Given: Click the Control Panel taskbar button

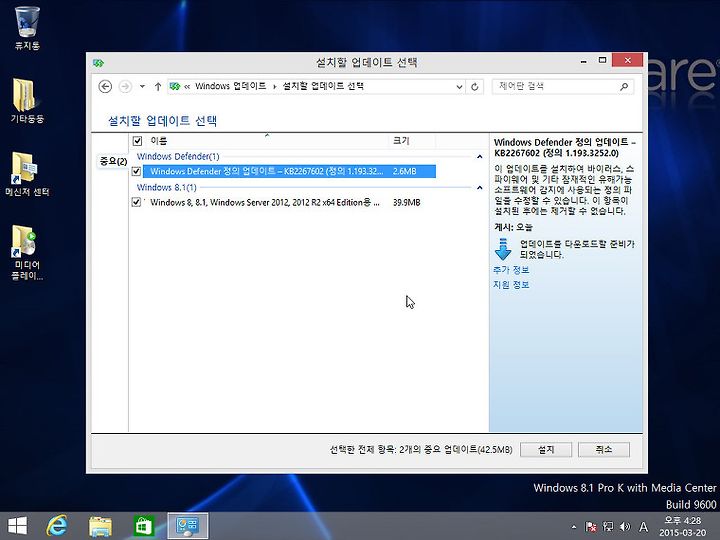Looking at the screenshot, I should click(187, 526).
